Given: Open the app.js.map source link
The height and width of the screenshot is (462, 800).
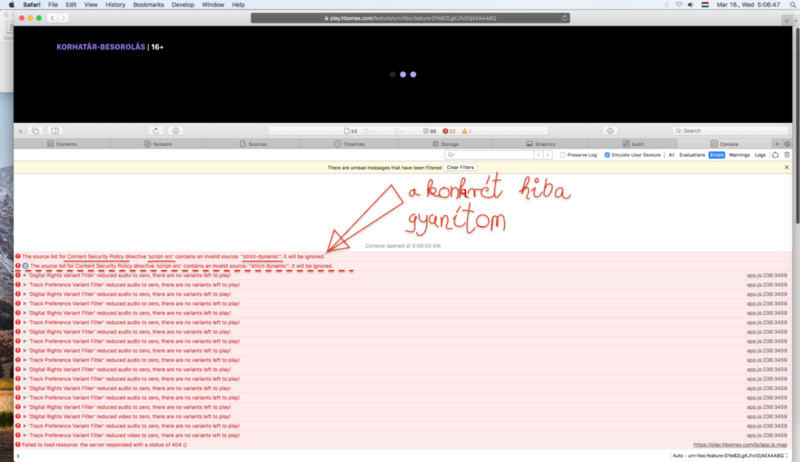Looking at the screenshot, I should 740,445.
